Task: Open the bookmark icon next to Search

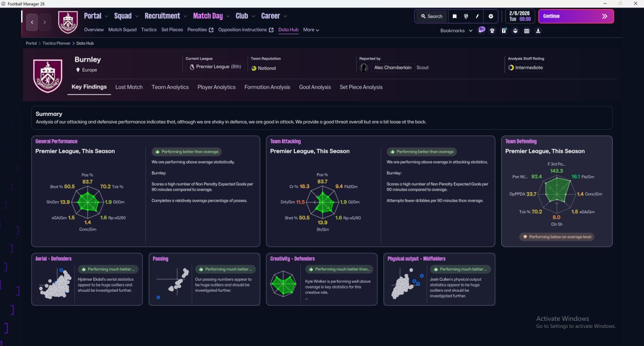Action: point(454,16)
